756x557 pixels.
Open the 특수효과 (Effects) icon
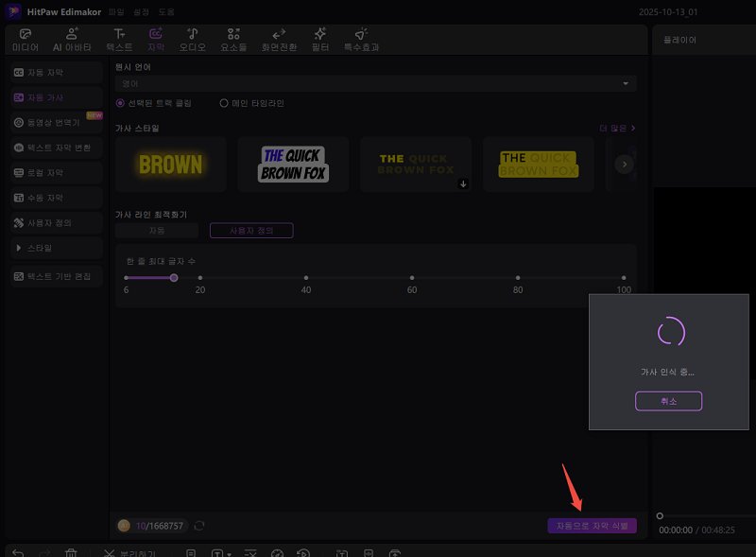pyautogui.click(x=360, y=39)
